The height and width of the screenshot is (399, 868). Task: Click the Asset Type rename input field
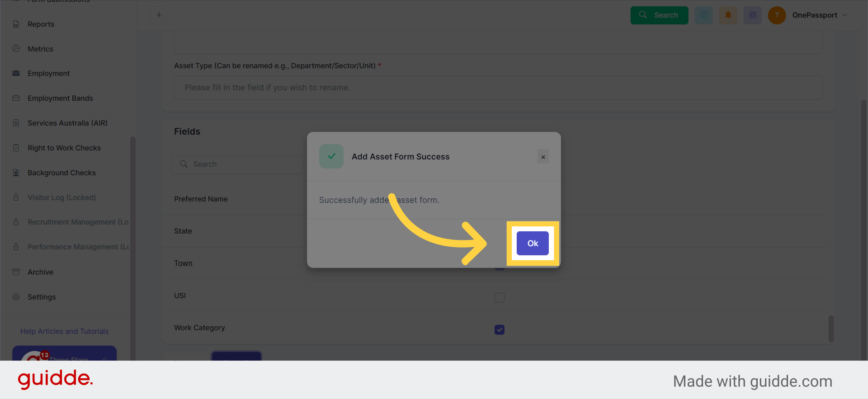498,87
